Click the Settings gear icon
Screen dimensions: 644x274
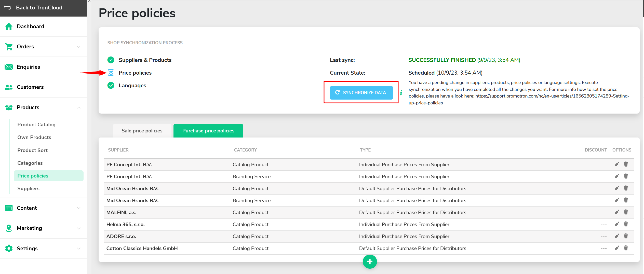click(x=9, y=249)
